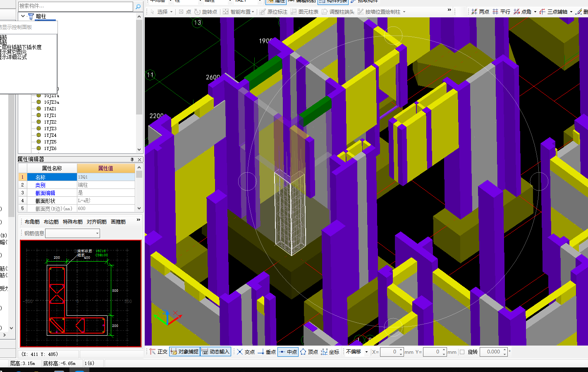The width and height of the screenshot is (588, 372).
Task: Enable 垂点 perpendicular snap
Action: coord(267,352)
